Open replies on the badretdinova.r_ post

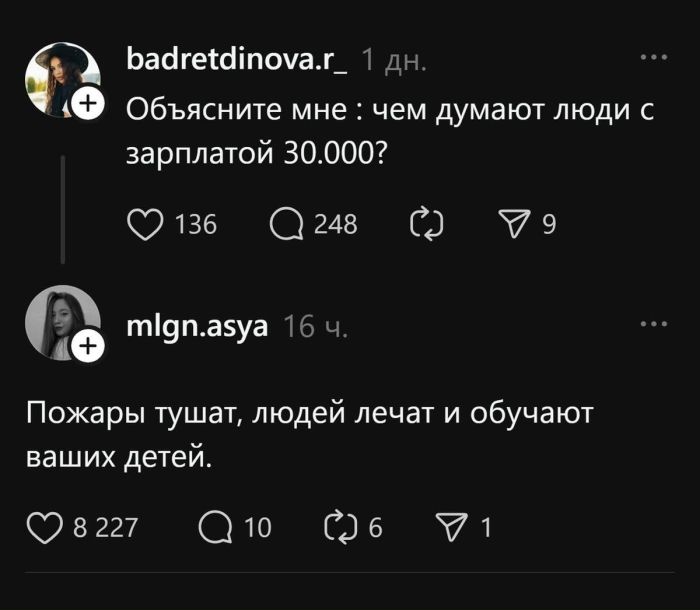(287, 224)
